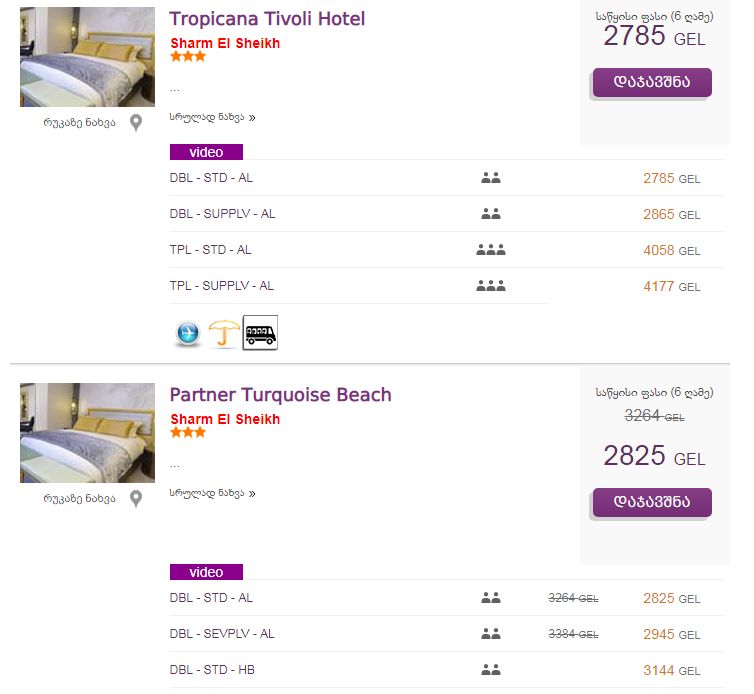Click two-person icon in DBL - STD - HB row
Image resolution: width=754 pixels, height=694 pixels.
(x=490, y=670)
